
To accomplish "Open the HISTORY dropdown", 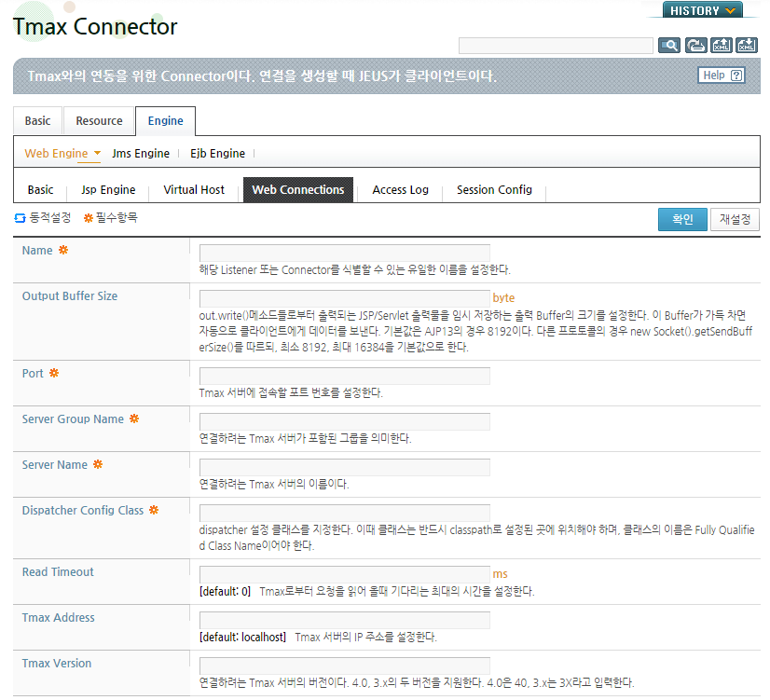I will pyautogui.click(x=703, y=10).
